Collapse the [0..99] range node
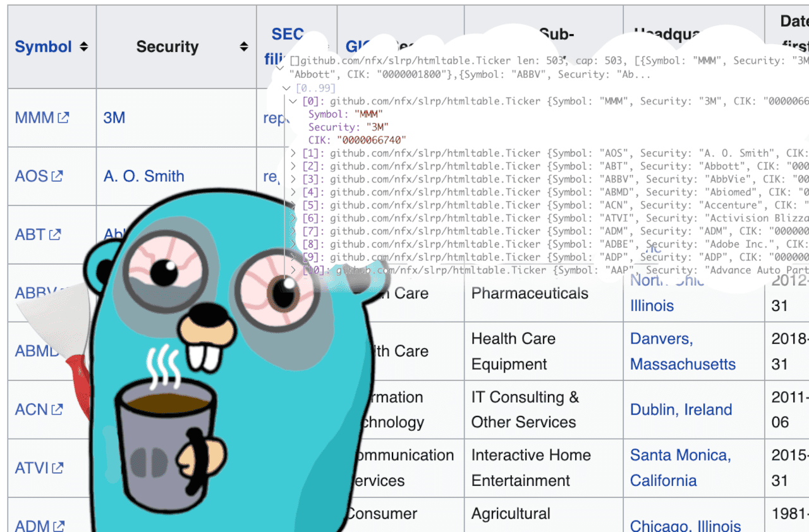809x532 pixels. click(288, 88)
